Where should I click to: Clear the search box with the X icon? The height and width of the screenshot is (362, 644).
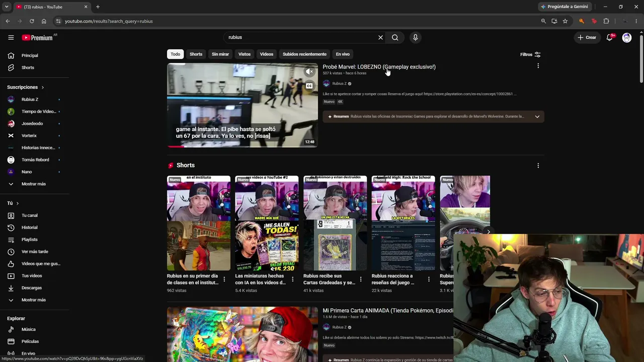click(380, 37)
